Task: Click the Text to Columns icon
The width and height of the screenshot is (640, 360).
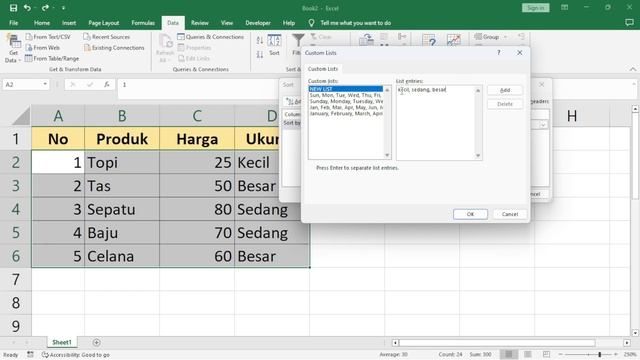Action: coord(366,40)
